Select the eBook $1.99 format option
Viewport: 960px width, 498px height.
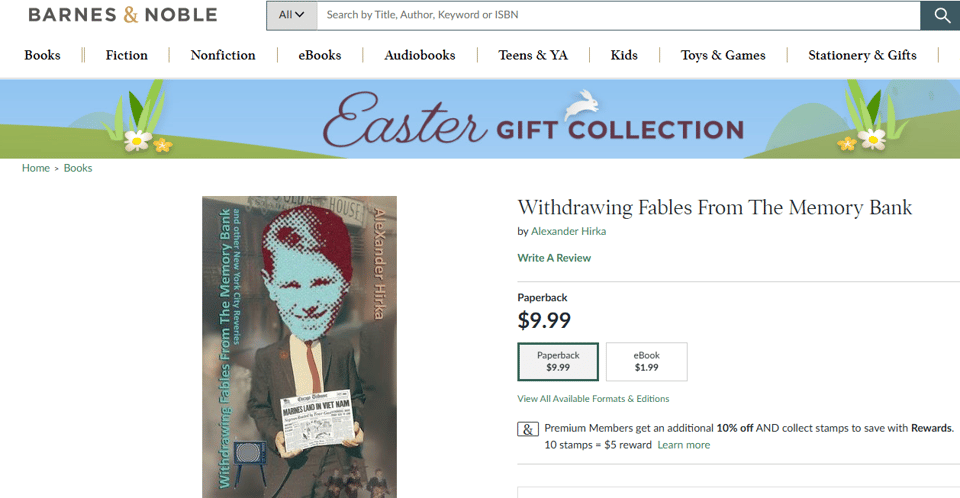click(x=647, y=361)
